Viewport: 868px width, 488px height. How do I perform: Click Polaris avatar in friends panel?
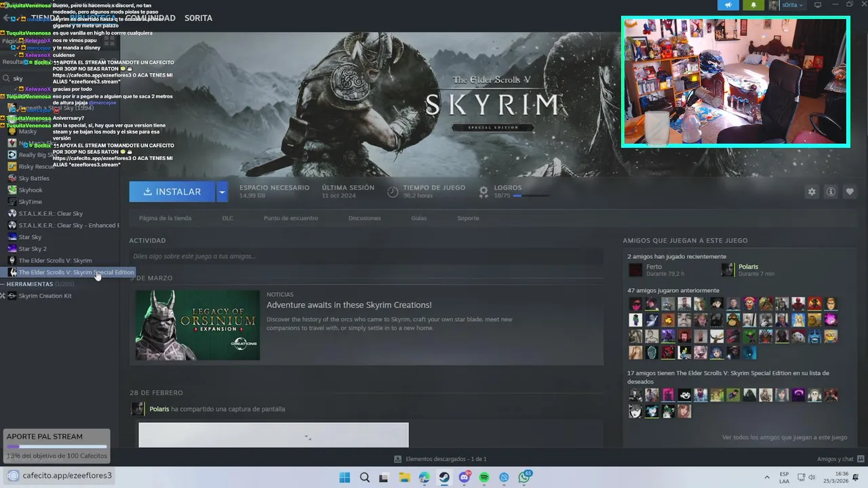tap(728, 270)
